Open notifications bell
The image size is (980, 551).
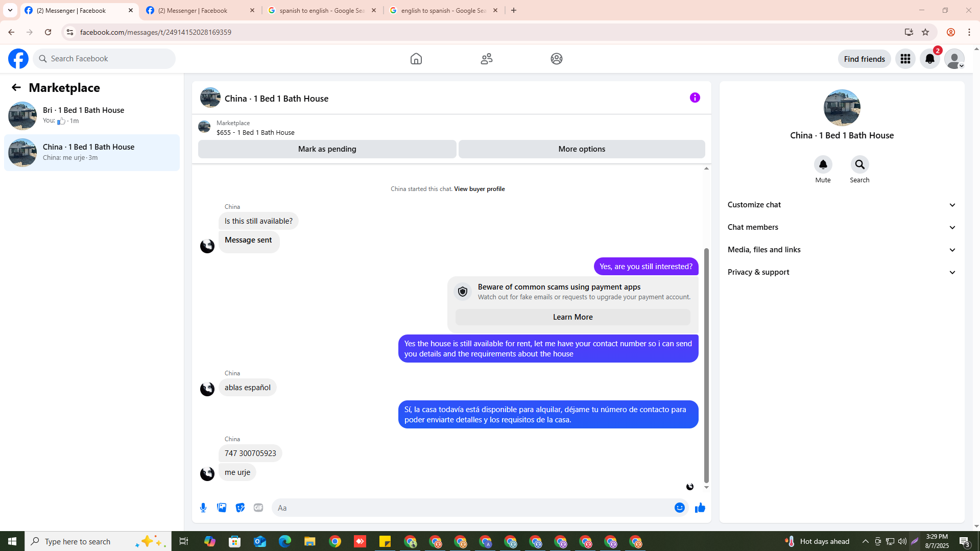coord(930,59)
